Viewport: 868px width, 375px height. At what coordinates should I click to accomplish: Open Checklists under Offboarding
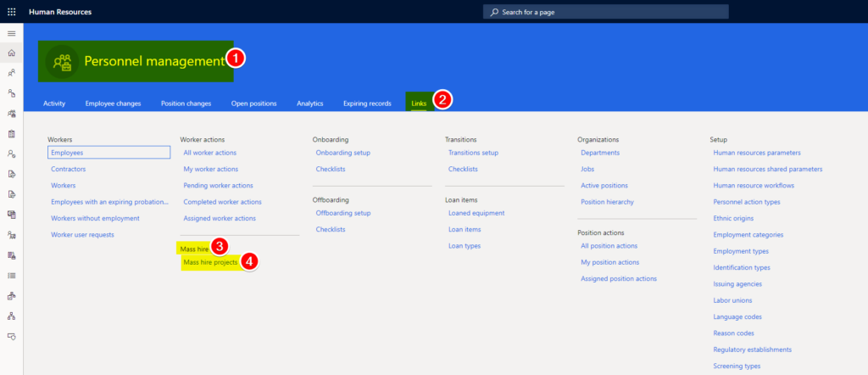pyautogui.click(x=331, y=229)
